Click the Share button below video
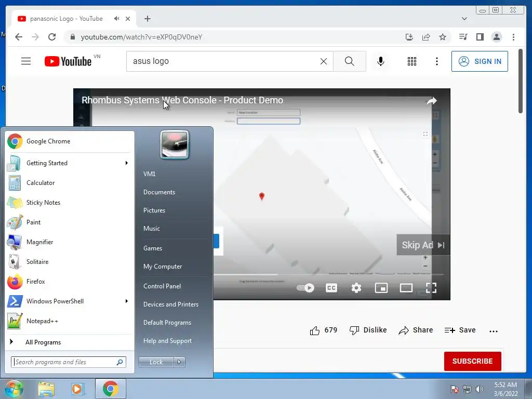 (x=416, y=330)
